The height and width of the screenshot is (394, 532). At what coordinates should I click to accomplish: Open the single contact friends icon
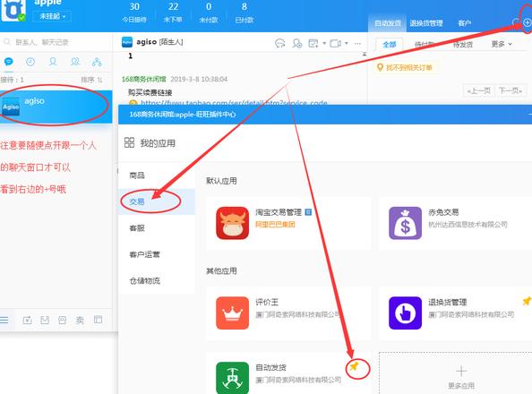pos(53,62)
